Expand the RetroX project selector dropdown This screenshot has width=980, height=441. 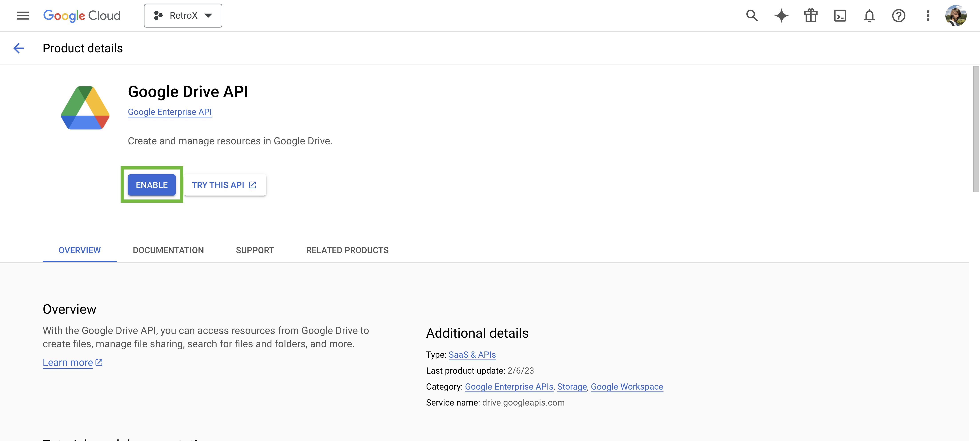[183, 16]
